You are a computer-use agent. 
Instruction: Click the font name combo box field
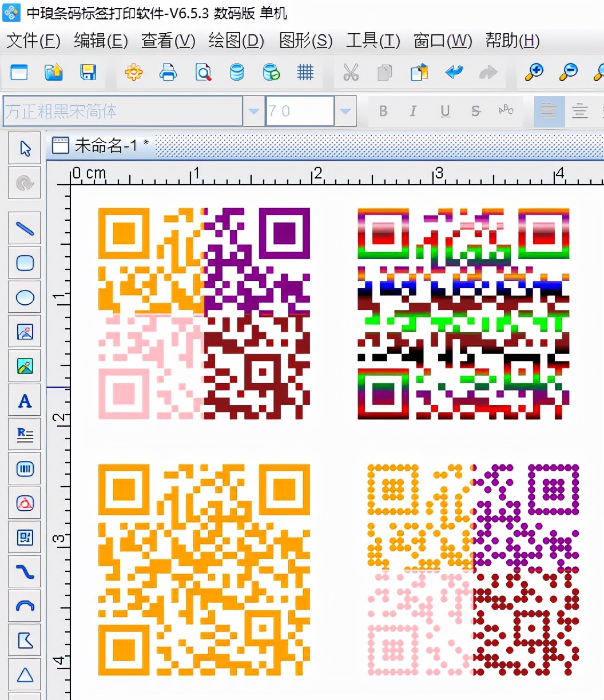tap(123, 111)
